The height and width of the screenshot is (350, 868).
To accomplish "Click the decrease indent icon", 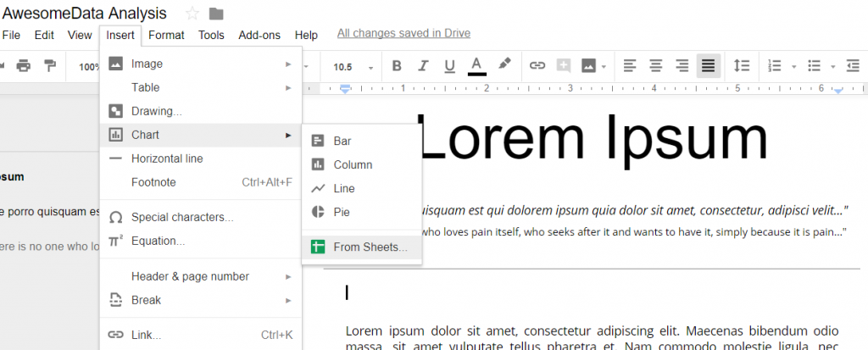I will click(x=853, y=66).
